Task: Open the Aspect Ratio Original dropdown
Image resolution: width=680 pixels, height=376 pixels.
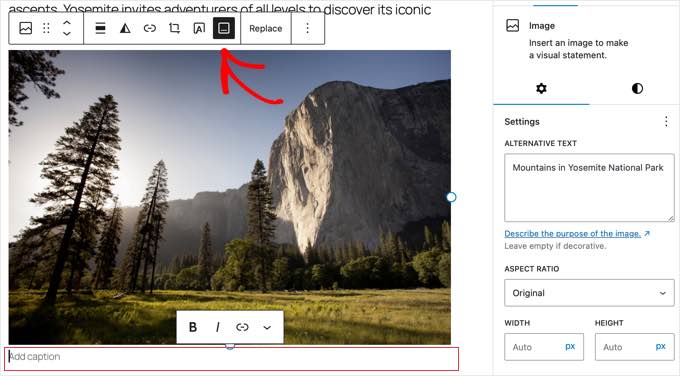Action: (589, 293)
